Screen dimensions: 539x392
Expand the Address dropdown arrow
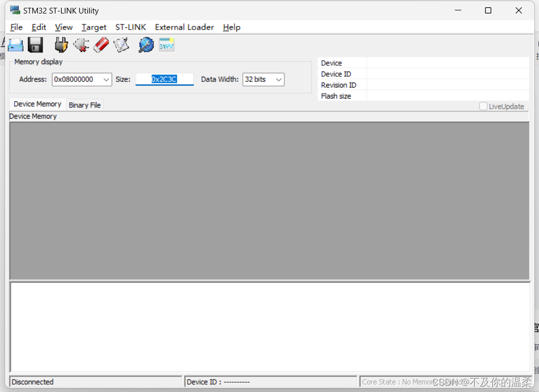pyautogui.click(x=106, y=79)
